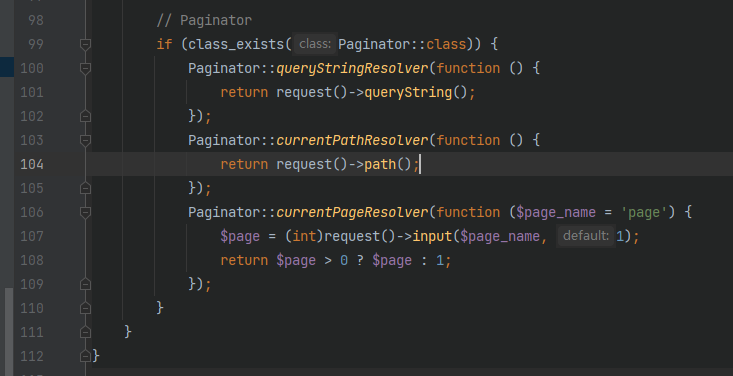733x376 pixels.
Task: Fold closure end marker at line 102
Action: (x=85, y=116)
